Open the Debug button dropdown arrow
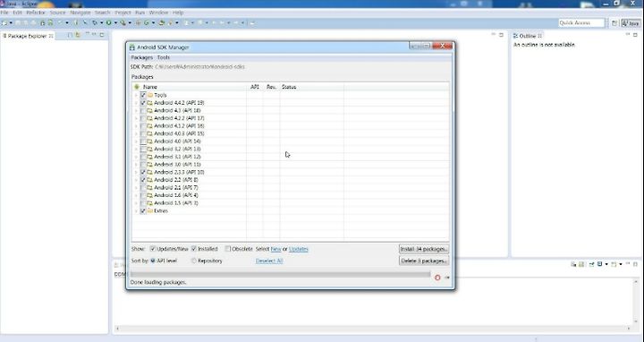Screen dimensions: 644x342 [x=101, y=22]
